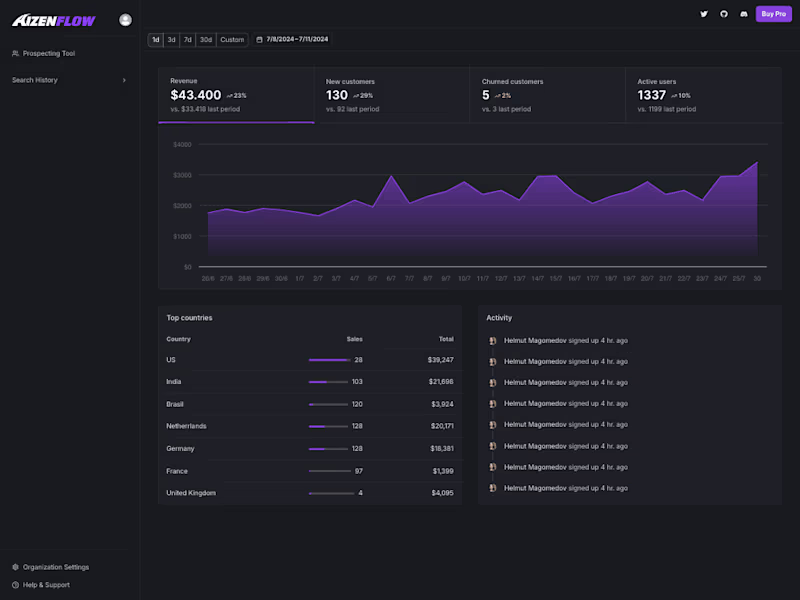800x600 pixels.
Task: Click the calendar icon in the date range picker
Action: coord(258,39)
